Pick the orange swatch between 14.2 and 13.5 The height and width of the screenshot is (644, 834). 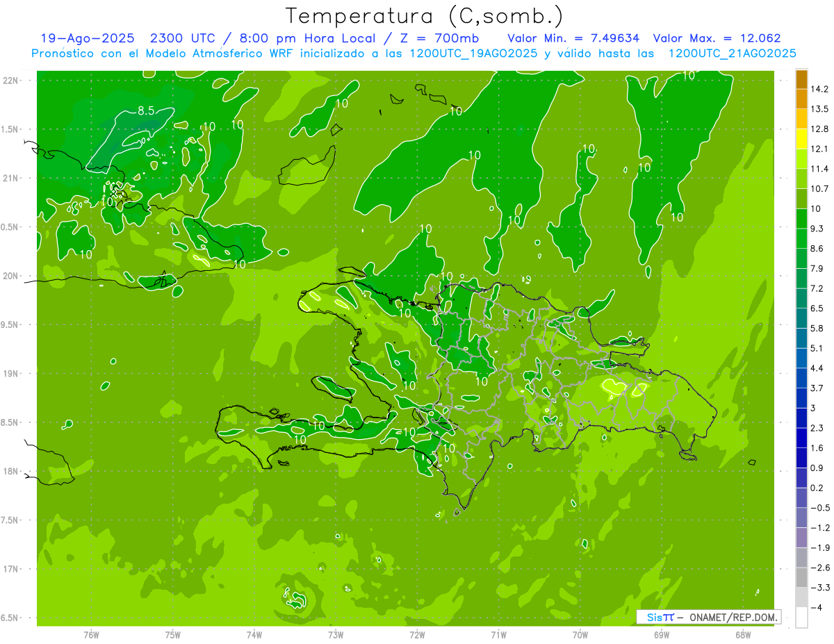(801, 99)
